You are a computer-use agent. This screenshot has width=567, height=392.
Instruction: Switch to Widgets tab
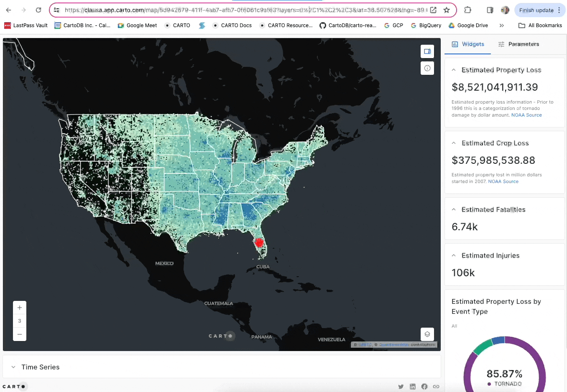[467, 44]
